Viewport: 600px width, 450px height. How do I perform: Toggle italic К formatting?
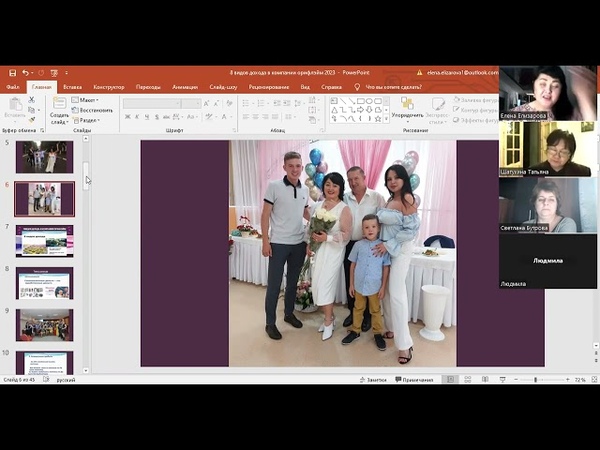137,117
